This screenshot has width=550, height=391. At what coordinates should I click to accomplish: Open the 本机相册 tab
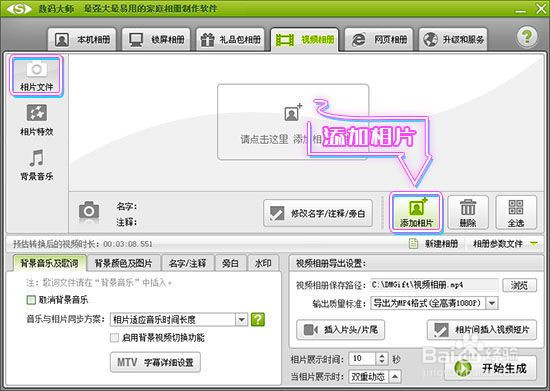pyautogui.click(x=82, y=40)
